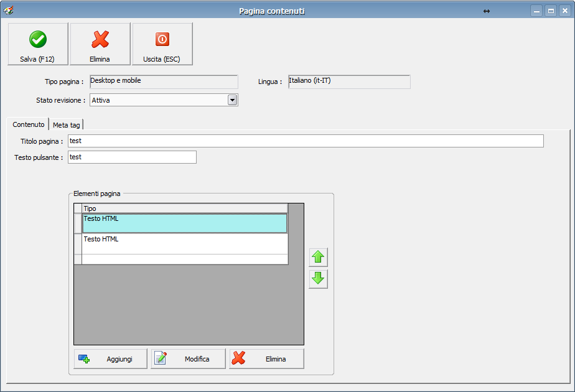Viewport: 575px width, 392px height.
Task: Select the second Testo HTML row
Action: 185,244
